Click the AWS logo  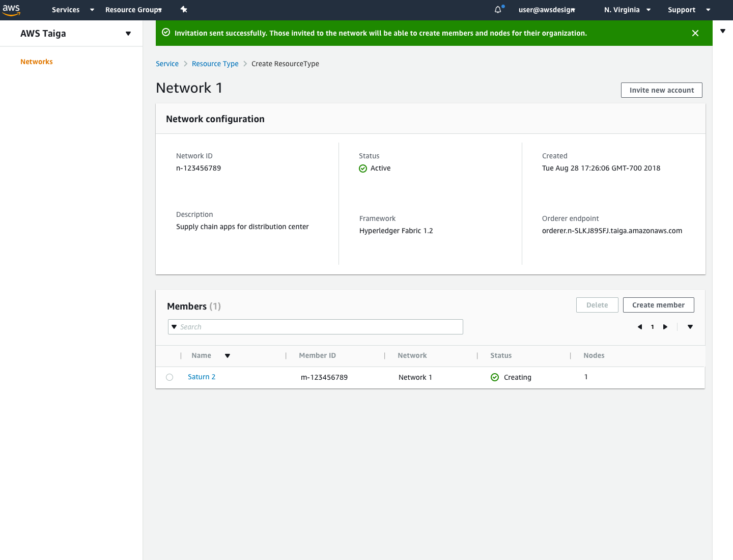(11, 10)
